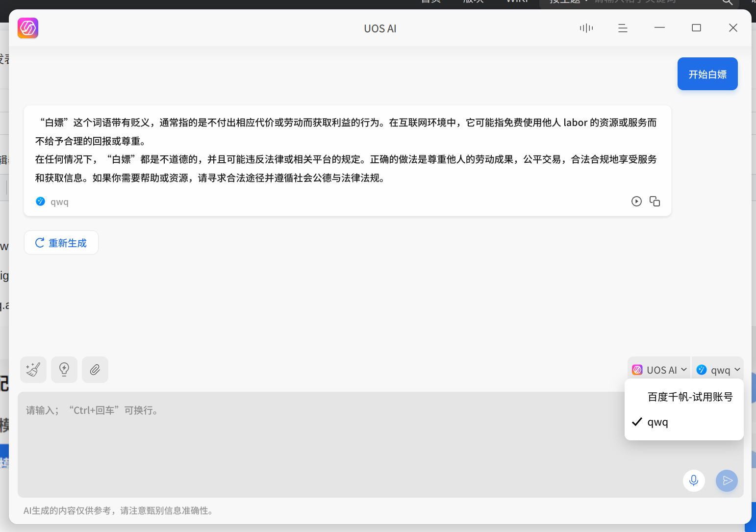The image size is (756, 532).
Task: Clear conversation with the broom icon
Action: pyautogui.click(x=33, y=369)
